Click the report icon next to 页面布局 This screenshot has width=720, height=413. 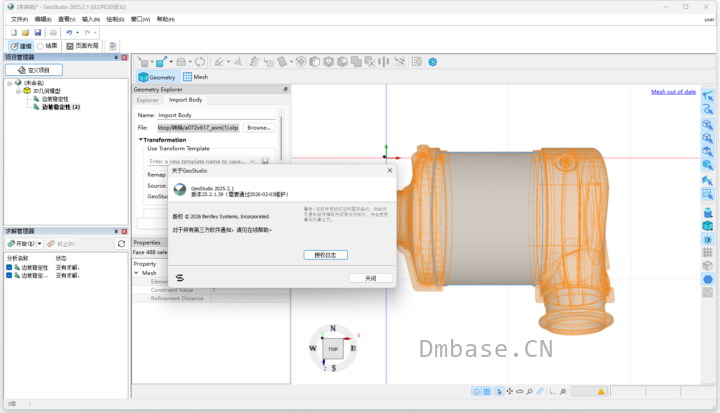point(113,46)
